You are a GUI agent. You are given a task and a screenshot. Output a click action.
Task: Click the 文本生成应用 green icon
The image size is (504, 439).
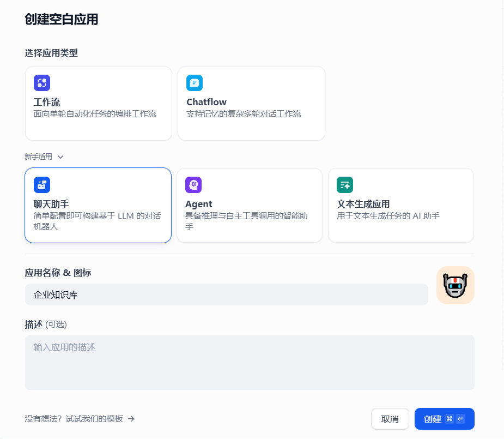[x=345, y=185]
